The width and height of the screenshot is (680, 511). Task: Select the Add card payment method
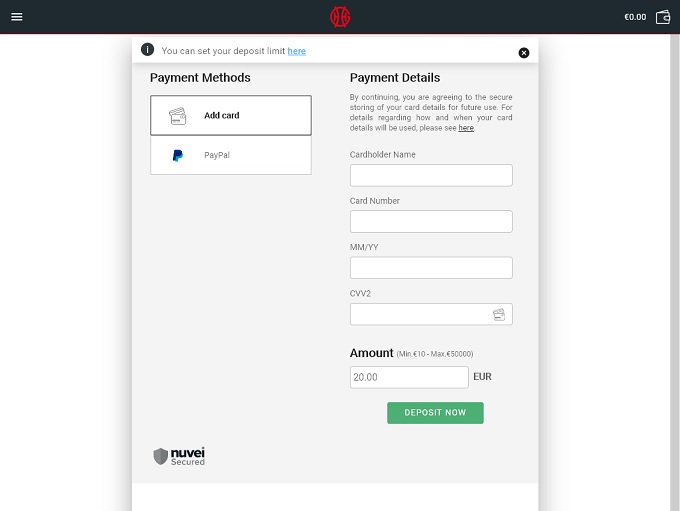[x=231, y=116]
